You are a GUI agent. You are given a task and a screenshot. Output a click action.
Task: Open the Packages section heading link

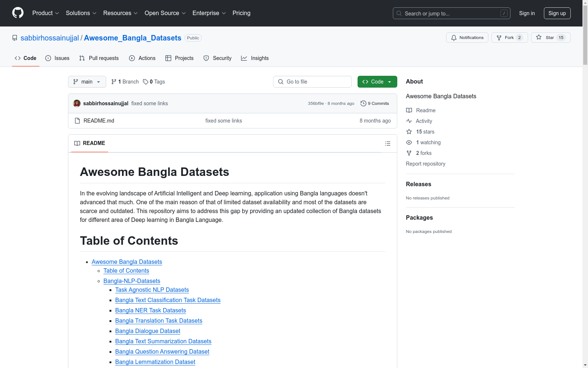point(419,217)
